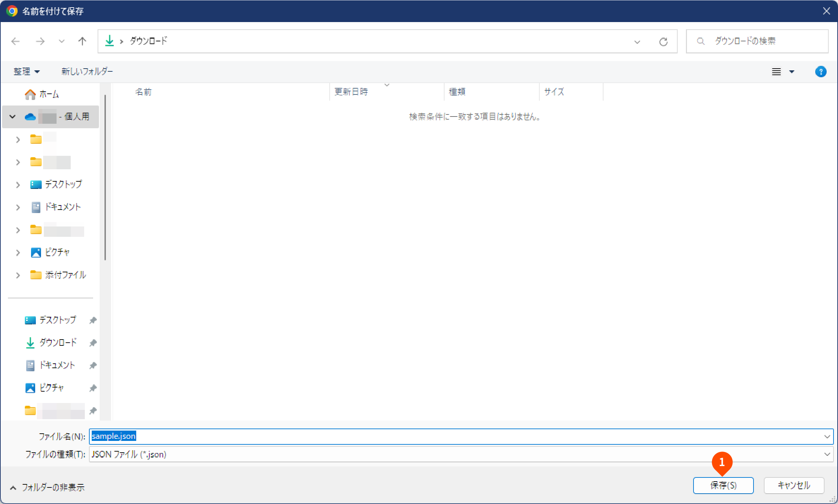Expand the 添付ファイル tree node
Image resolution: width=838 pixels, height=504 pixels.
(x=18, y=275)
